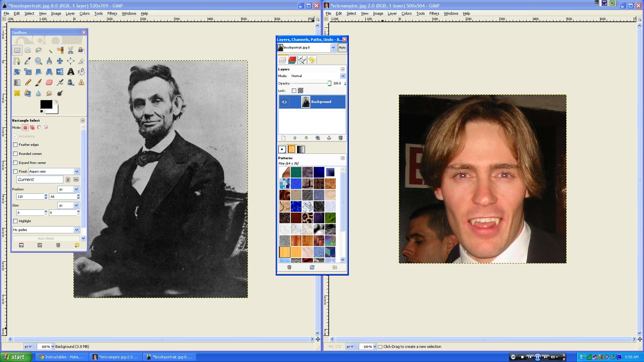Screen dimensions: 644x362
Task: Open the Position units px dropdown
Action: point(68,189)
